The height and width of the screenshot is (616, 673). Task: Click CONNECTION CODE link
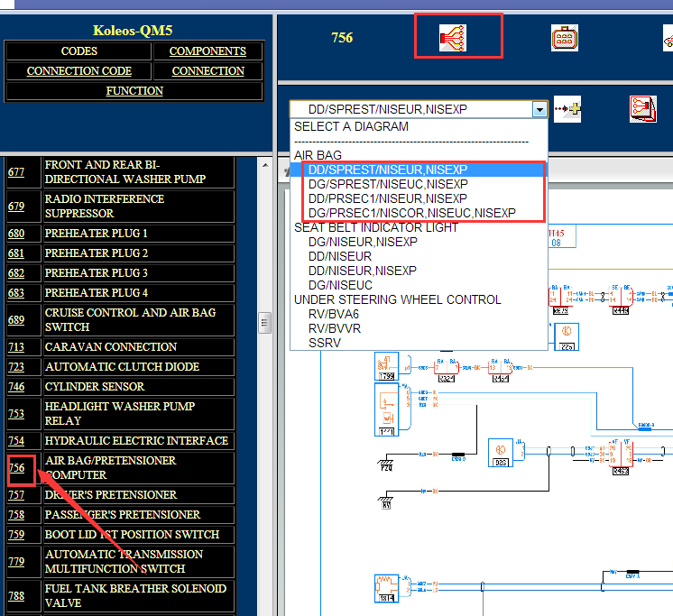[x=79, y=70]
